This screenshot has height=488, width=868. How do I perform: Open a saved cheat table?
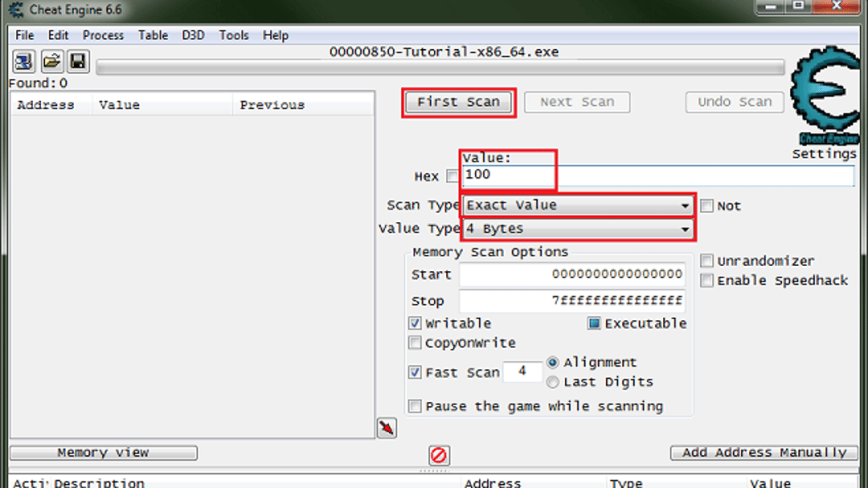50,61
